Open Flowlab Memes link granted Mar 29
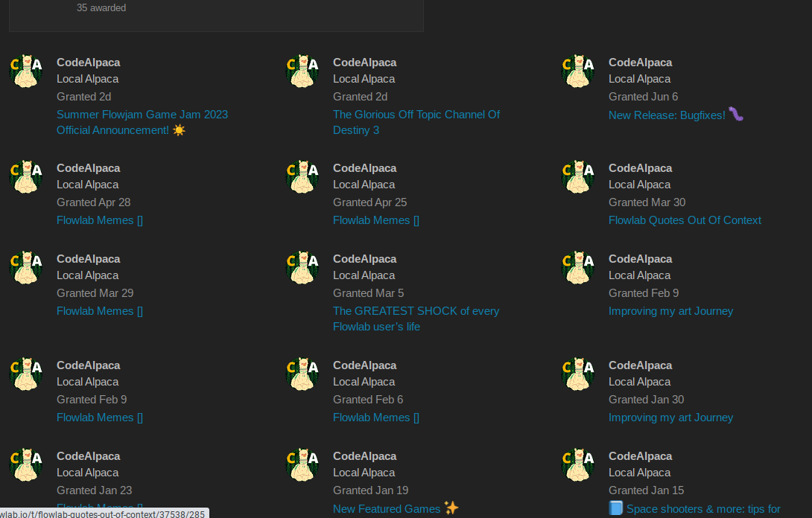The height and width of the screenshot is (518, 812). pyautogui.click(x=99, y=311)
